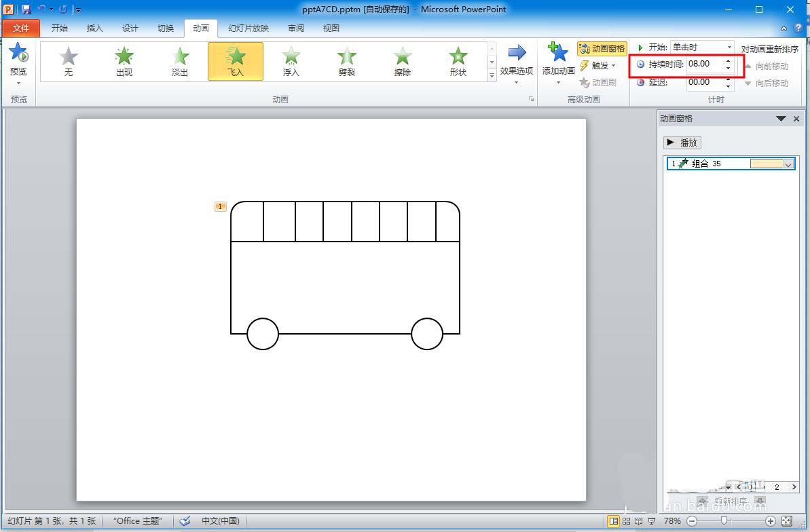Apply the Shape animation effect

[458, 61]
